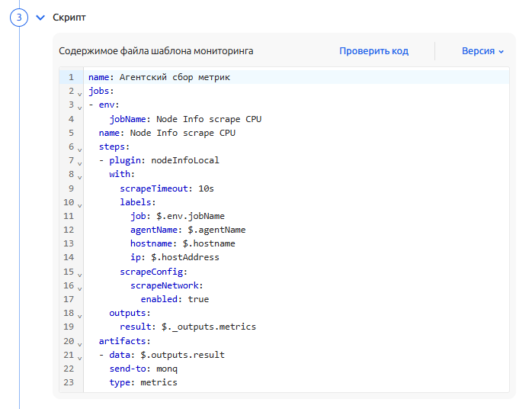Collapse the Скрипт section chevron

(x=41, y=18)
